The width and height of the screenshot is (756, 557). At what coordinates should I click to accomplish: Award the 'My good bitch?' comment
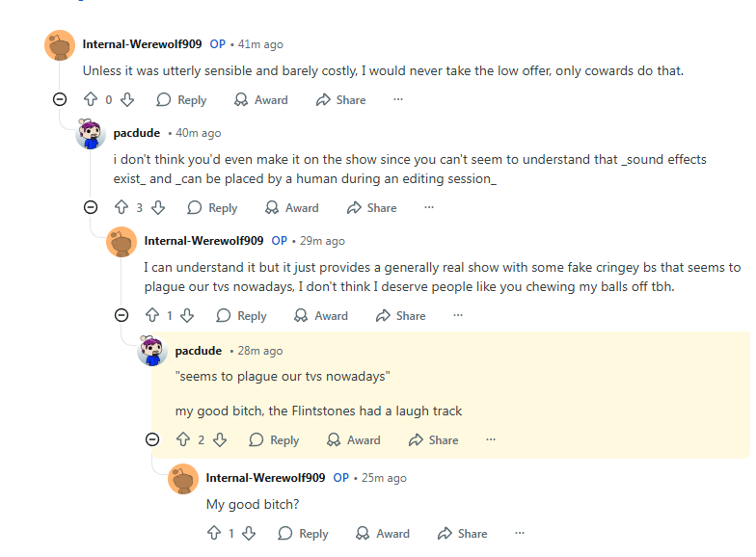pos(383,534)
